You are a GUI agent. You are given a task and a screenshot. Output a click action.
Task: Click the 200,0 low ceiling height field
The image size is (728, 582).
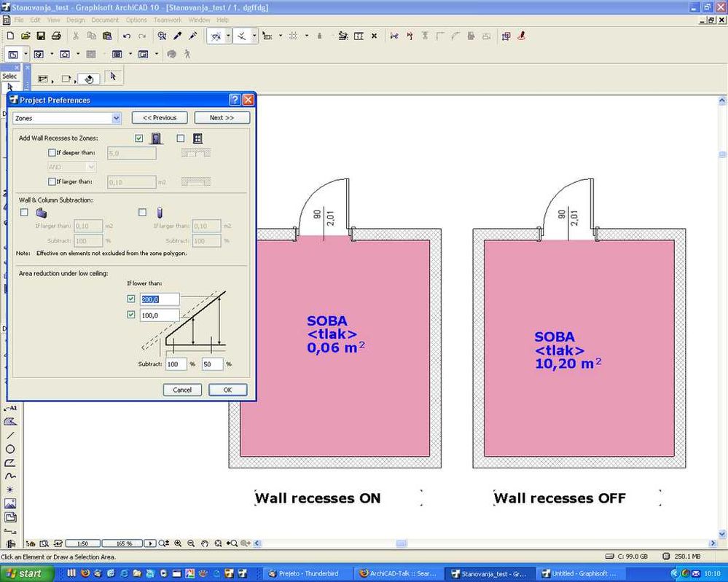point(160,299)
